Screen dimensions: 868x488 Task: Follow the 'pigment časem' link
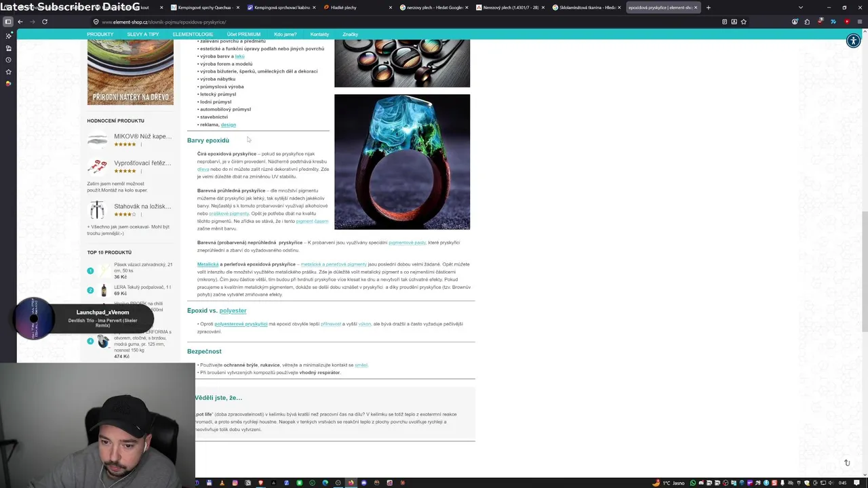pyautogui.click(x=312, y=221)
